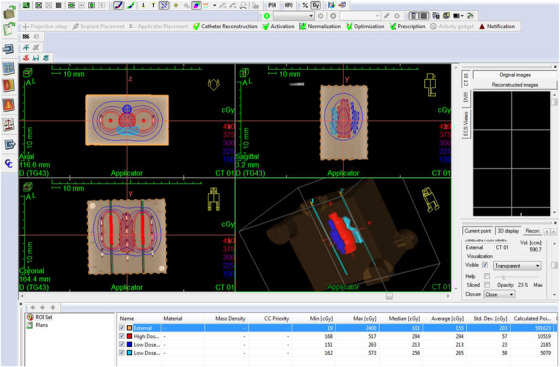Image resolution: width=560 pixels, height=367 pixels.
Task: Click horizontal scrollbar thumb below views
Action: 389,296
